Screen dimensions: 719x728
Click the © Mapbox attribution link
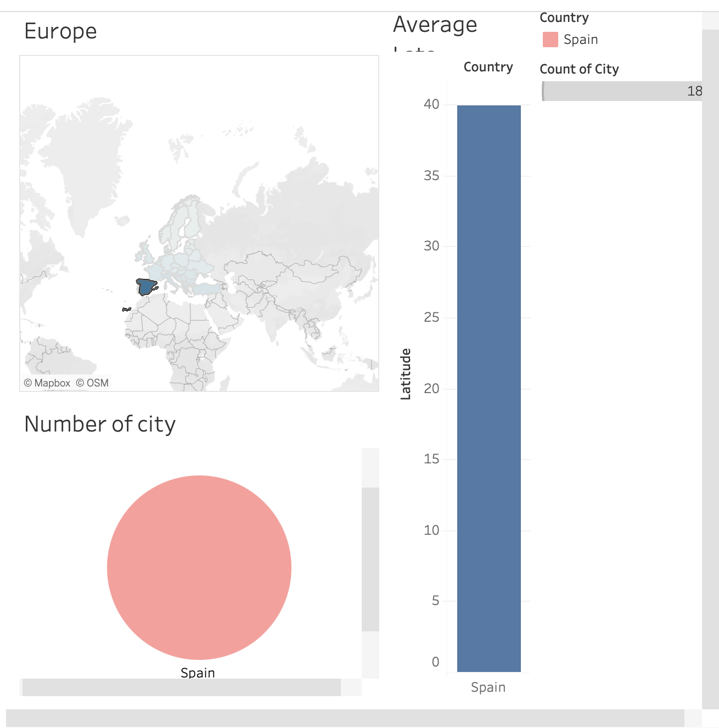click(x=47, y=383)
